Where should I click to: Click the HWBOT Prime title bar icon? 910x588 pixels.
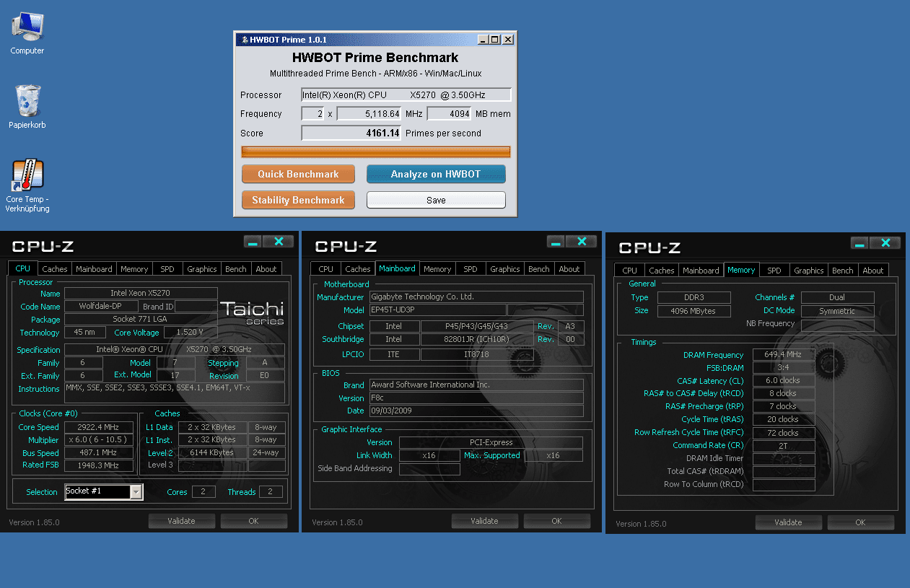click(x=244, y=39)
